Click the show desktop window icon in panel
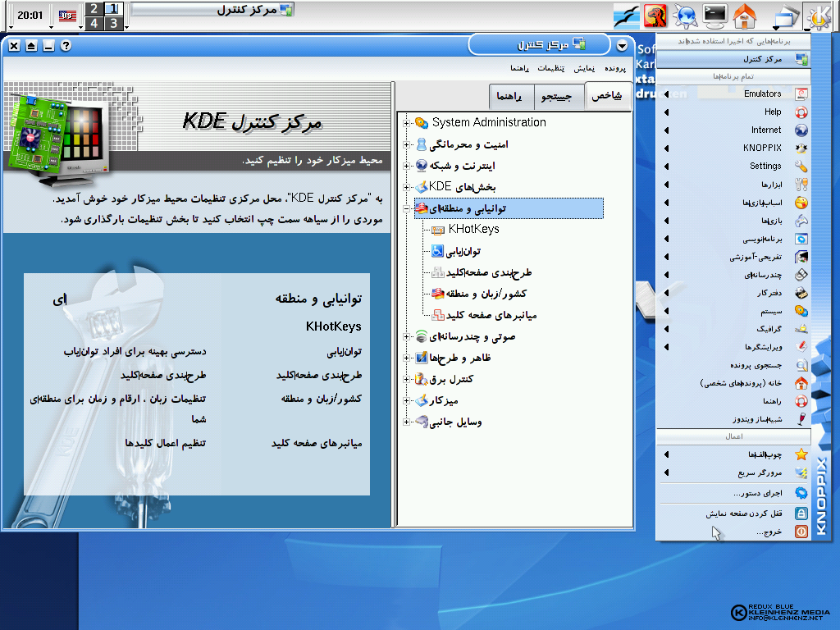The height and width of the screenshot is (630, 840). pyautogui.click(x=787, y=16)
